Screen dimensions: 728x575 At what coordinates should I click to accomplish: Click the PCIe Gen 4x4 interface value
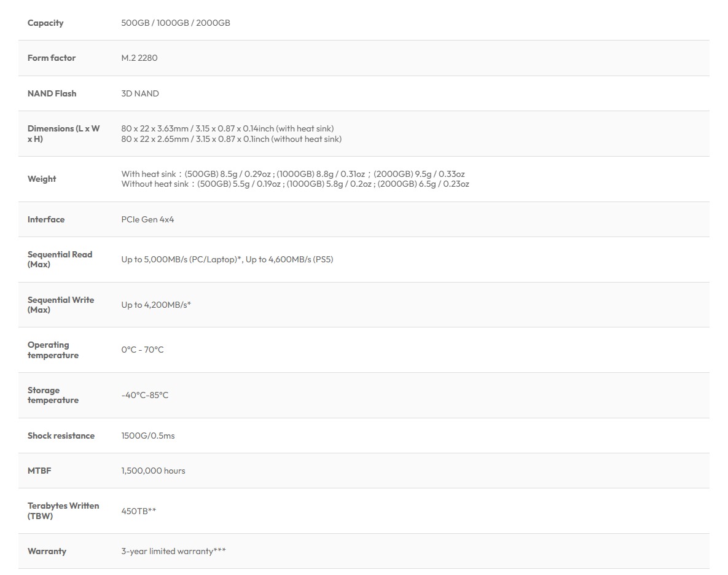[147, 219]
